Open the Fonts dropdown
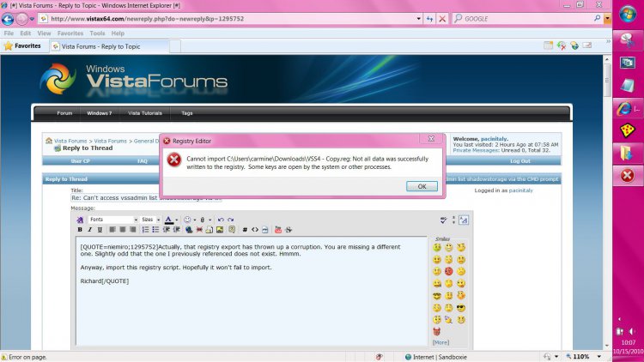The height and width of the screenshot is (362, 644). [x=113, y=220]
